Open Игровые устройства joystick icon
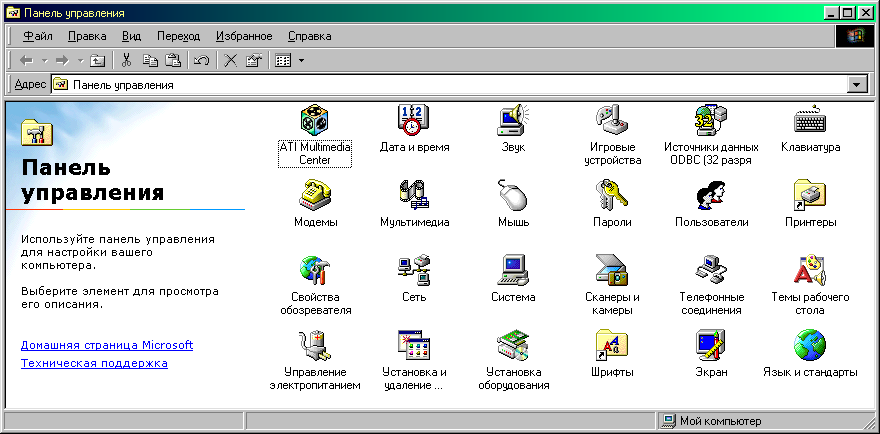880x434 pixels. coord(612,120)
